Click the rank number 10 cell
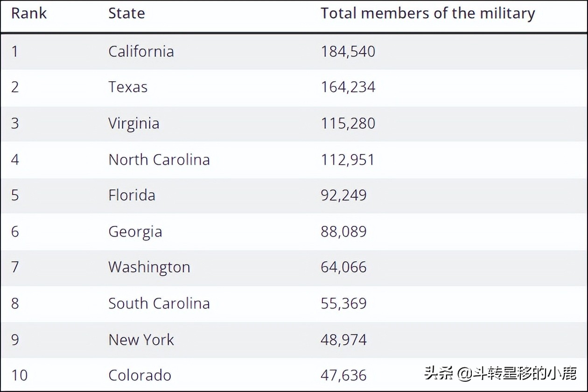Screen dimensions: 588x392 coord(19,375)
